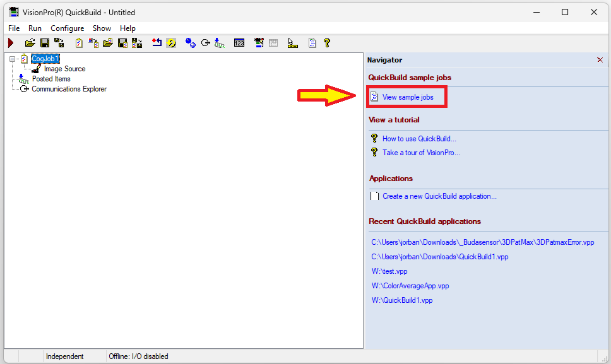Screen dimensions: 611x364
Task: Click the yellow clipboard new job icon
Action: point(79,43)
